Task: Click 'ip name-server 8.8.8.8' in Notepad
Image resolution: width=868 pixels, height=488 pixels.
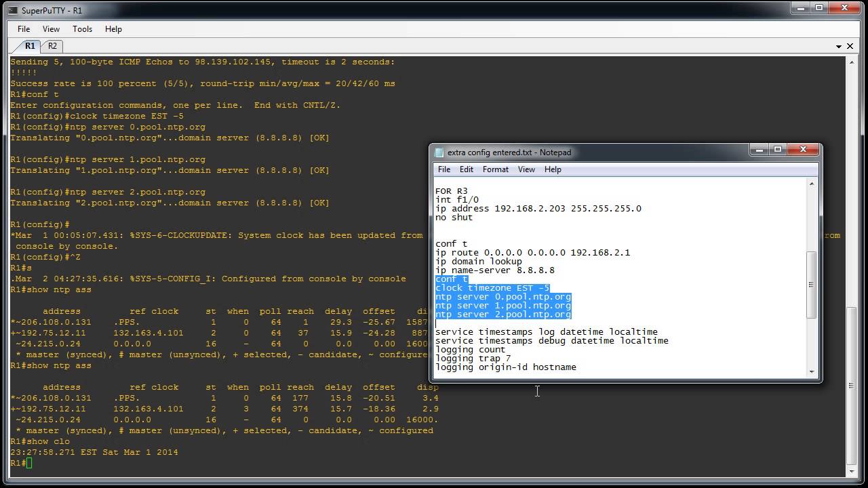Action: pos(495,270)
